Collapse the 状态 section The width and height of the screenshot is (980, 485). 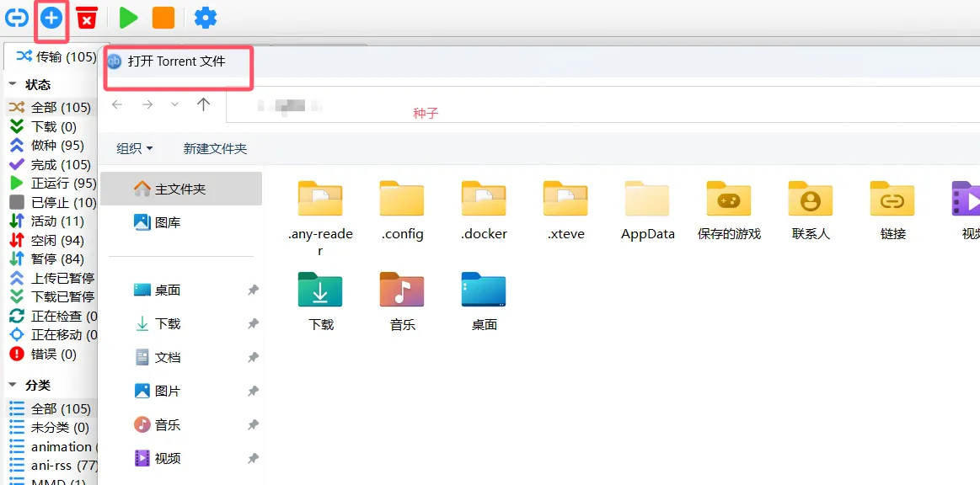point(13,84)
